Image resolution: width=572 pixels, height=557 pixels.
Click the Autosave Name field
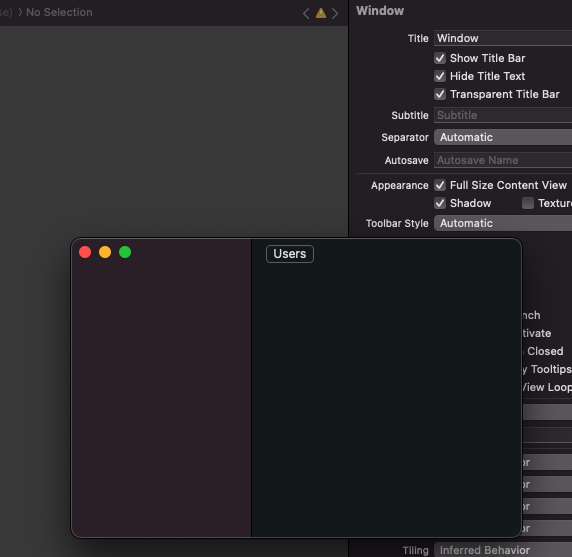[503, 160]
